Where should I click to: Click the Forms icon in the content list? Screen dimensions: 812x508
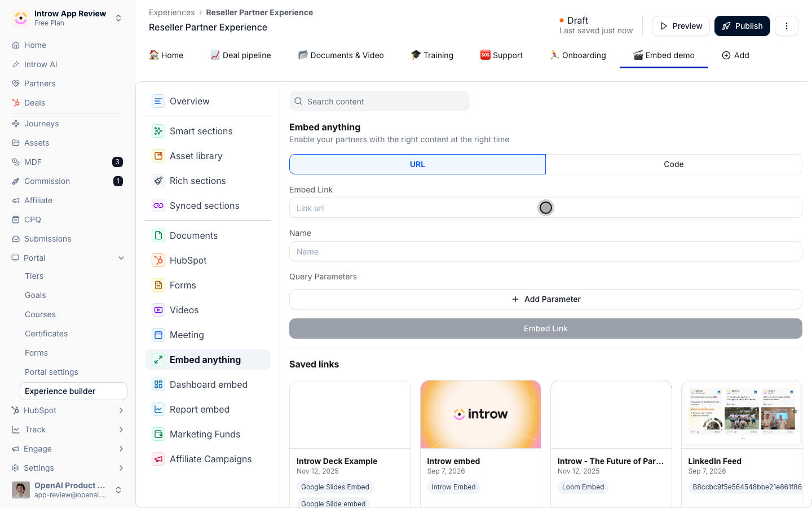click(x=158, y=285)
